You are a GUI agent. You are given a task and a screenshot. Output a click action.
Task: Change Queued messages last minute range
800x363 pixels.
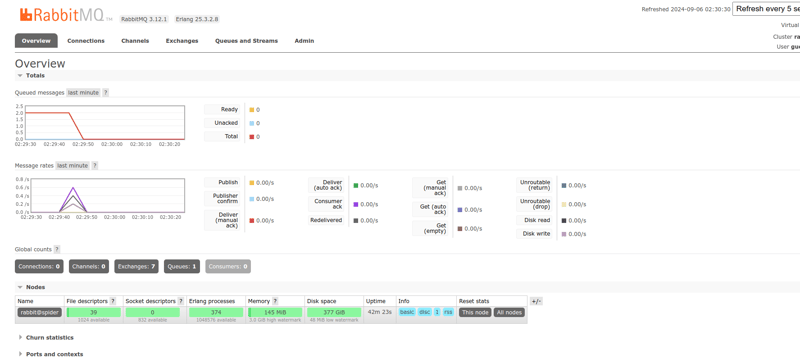click(x=83, y=93)
